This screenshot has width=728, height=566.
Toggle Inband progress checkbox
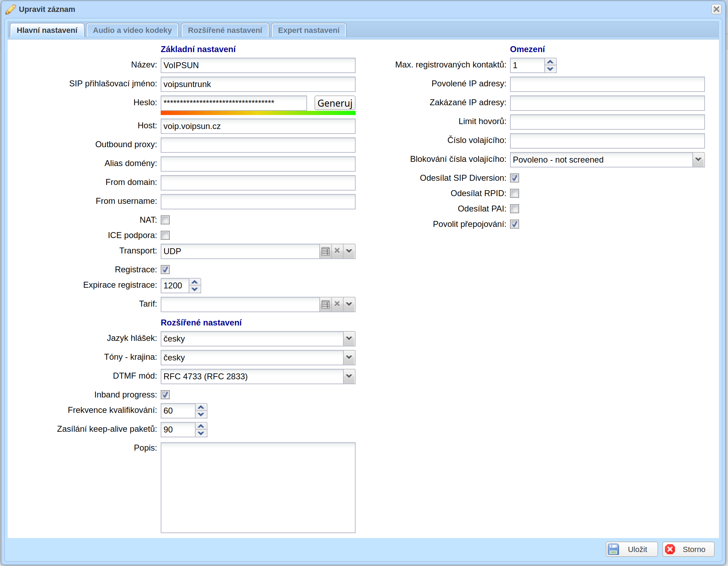coord(165,395)
